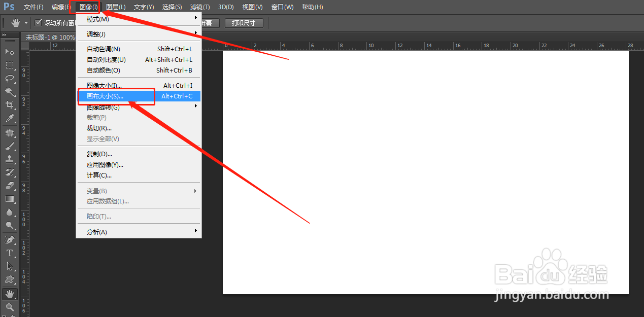Select the History Brush tool
644x317 pixels.
point(10,172)
